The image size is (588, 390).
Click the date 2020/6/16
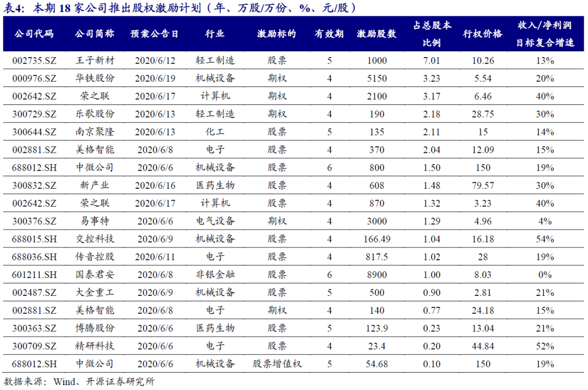(x=155, y=185)
